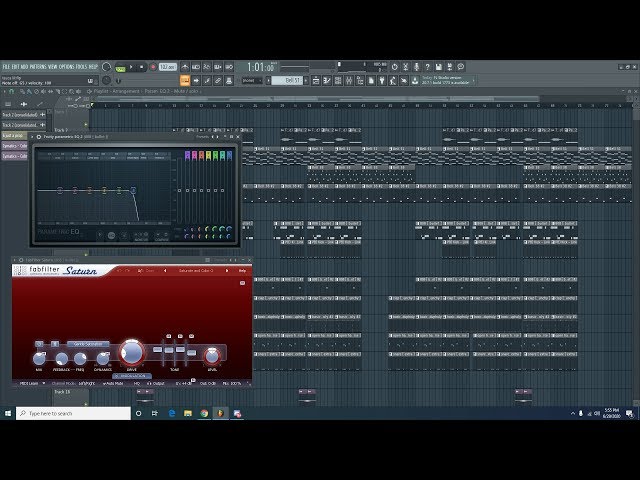
Task: Open the EDIT menu
Action: pyautogui.click(x=16, y=67)
